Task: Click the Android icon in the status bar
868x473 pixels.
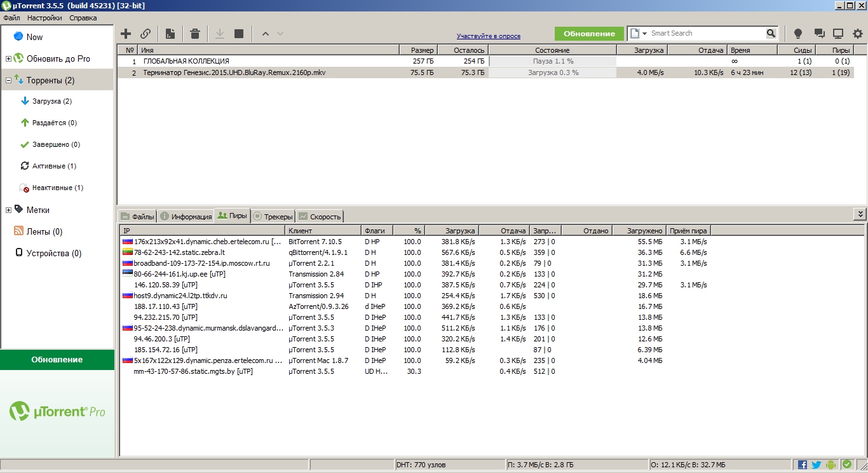Action: (x=831, y=465)
